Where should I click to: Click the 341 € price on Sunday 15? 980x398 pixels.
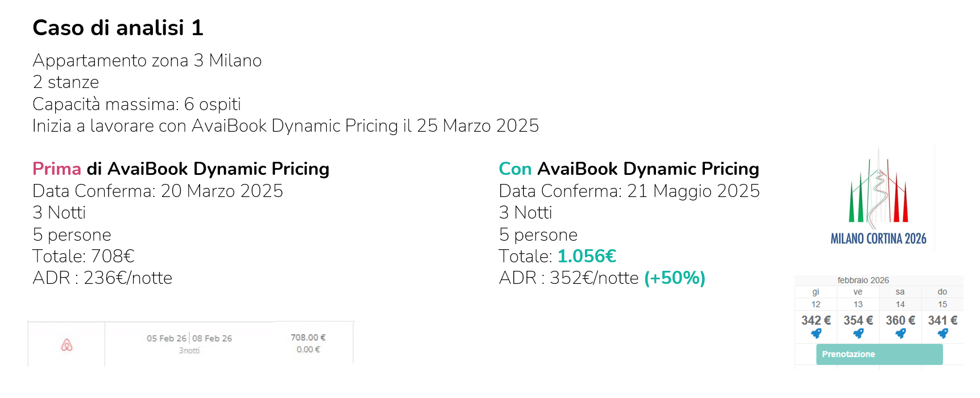[942, 320]
